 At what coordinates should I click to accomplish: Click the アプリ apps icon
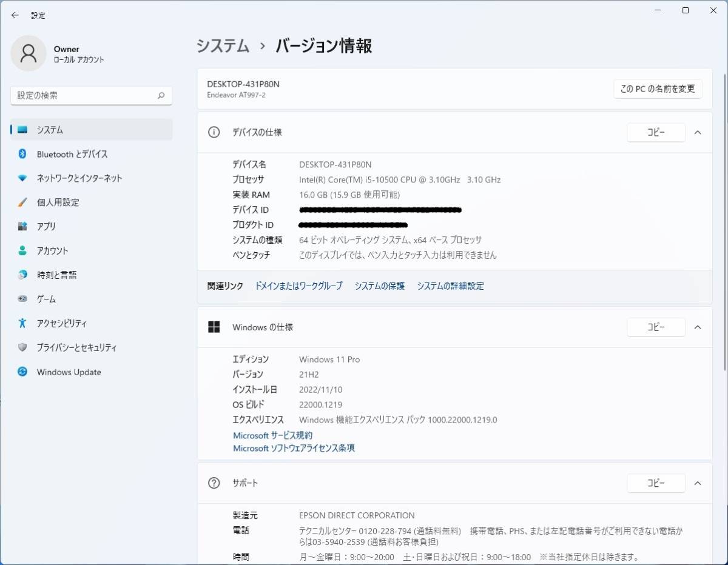22,227
